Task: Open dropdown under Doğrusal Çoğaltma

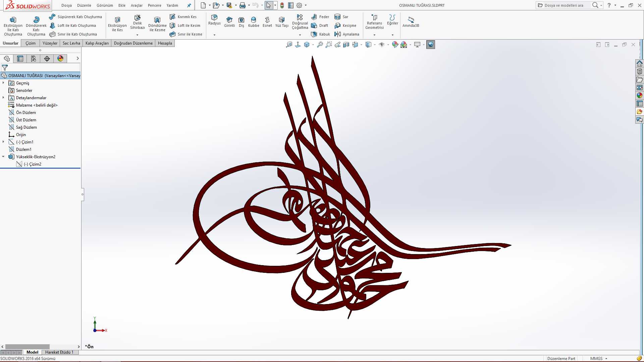Action: point(300,35)
